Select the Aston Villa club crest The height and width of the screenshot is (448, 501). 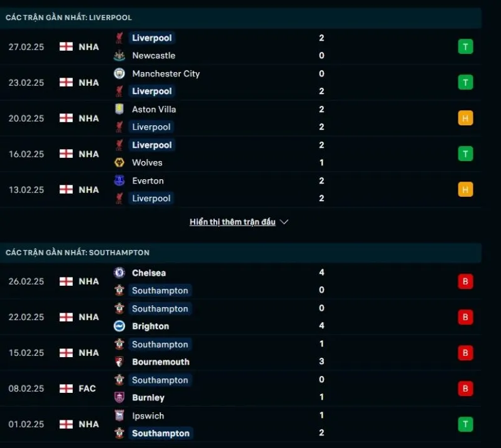click(x=120, y=109)
